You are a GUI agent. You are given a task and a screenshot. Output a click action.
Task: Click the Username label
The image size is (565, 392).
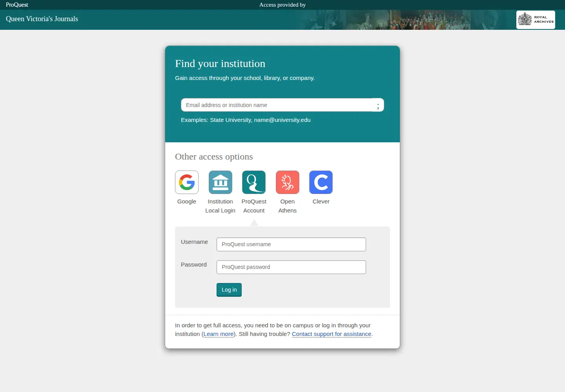pos(194,242)
